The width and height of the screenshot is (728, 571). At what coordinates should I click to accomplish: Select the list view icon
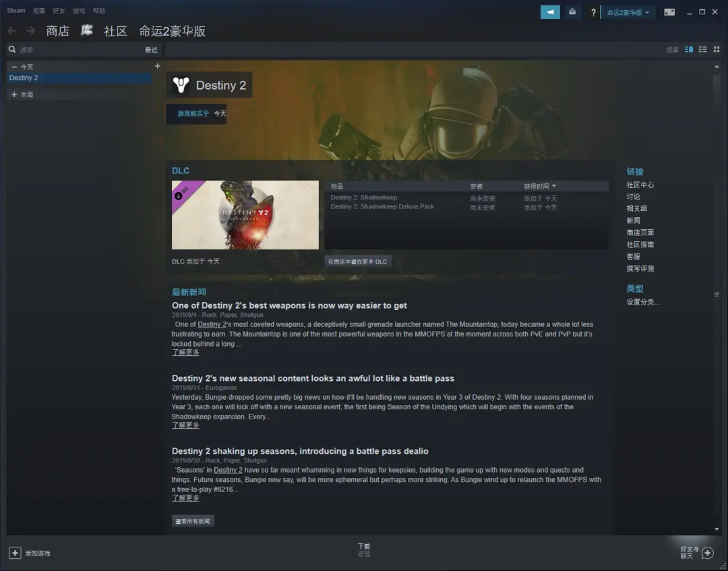[703, 49]
